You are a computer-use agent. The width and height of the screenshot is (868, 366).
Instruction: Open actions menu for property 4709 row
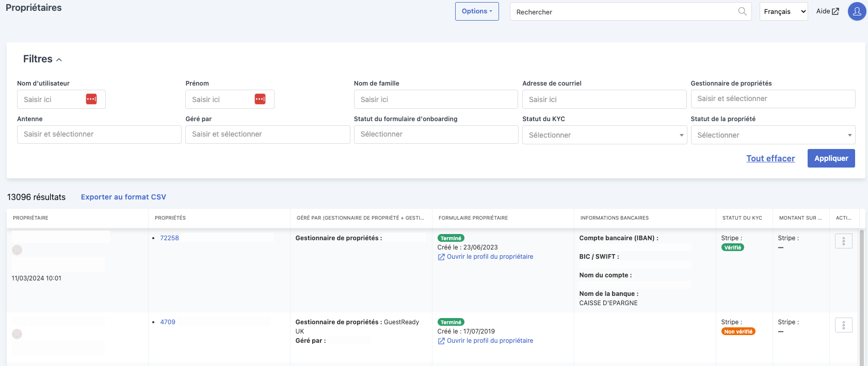(x=844, y=325)
